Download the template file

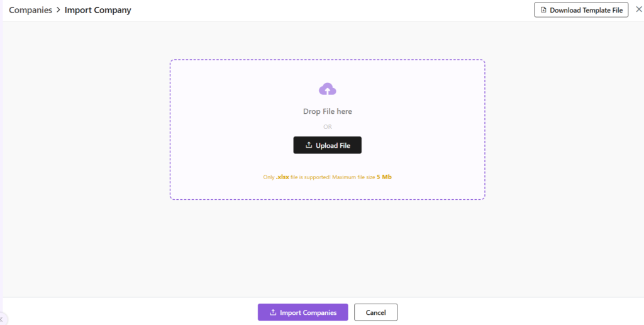(581, 10)
